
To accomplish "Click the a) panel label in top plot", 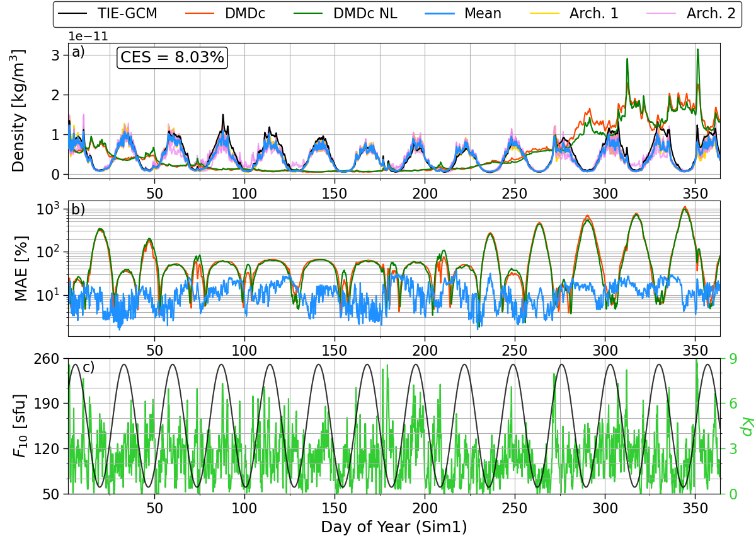I will click(78, 52).
